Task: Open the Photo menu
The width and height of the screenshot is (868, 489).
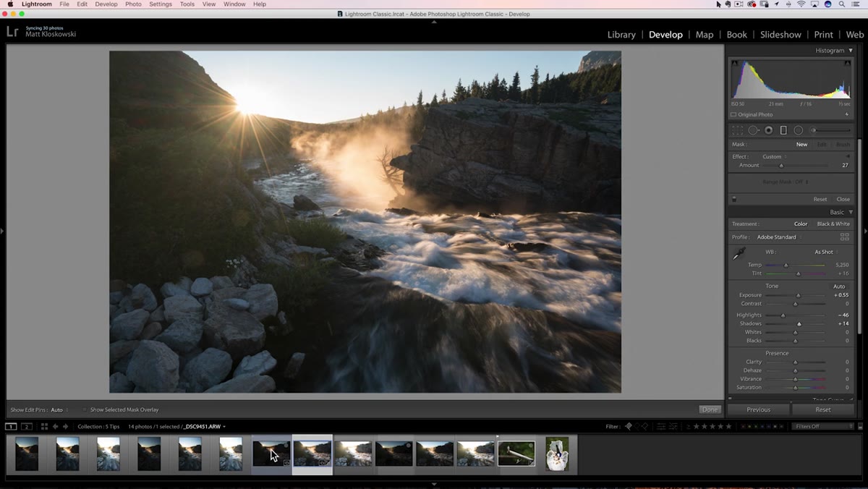Action: tap(133, 4)
